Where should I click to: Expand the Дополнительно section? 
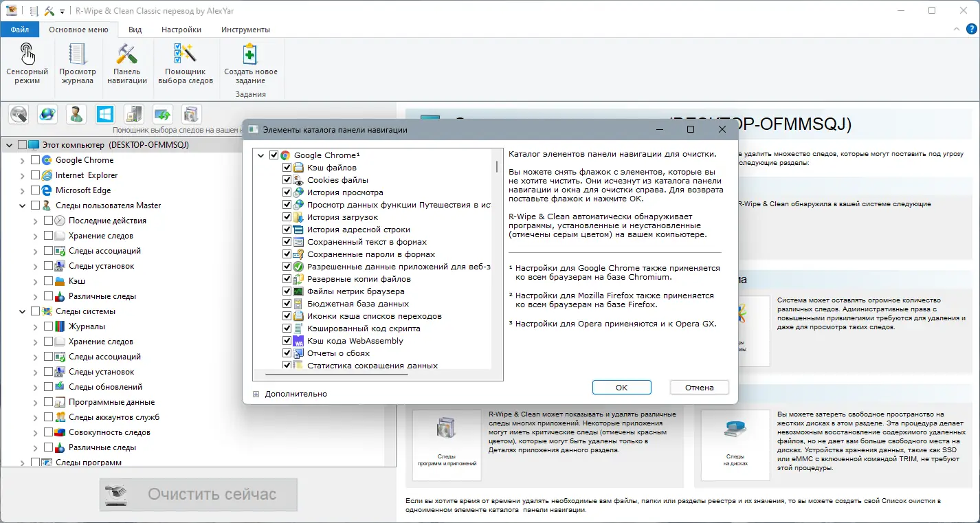[256, 394]
